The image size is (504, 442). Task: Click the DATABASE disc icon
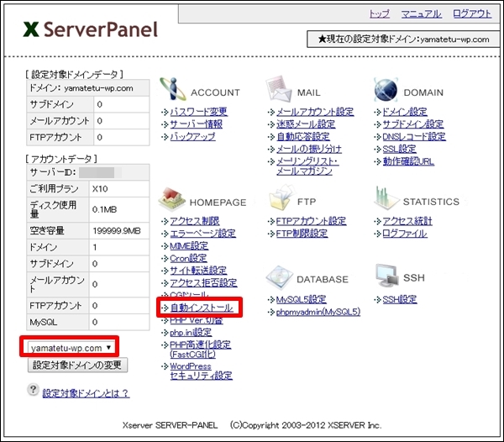(x=279, y=277)
